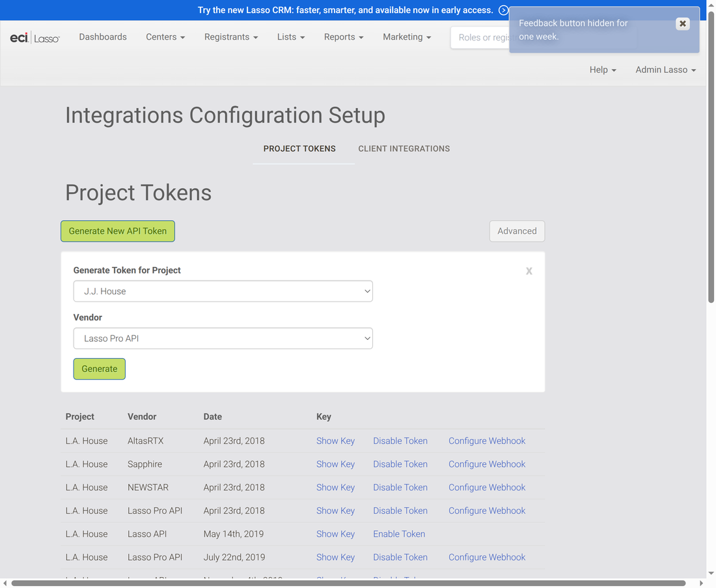Switch to the Project Tokens tab
The height and width of the screenshot is (588, 716).
pyautogui.click(x=299, y=148)
